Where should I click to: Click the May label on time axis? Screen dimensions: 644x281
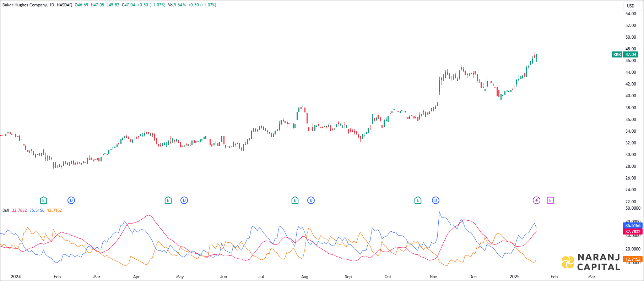180,277
